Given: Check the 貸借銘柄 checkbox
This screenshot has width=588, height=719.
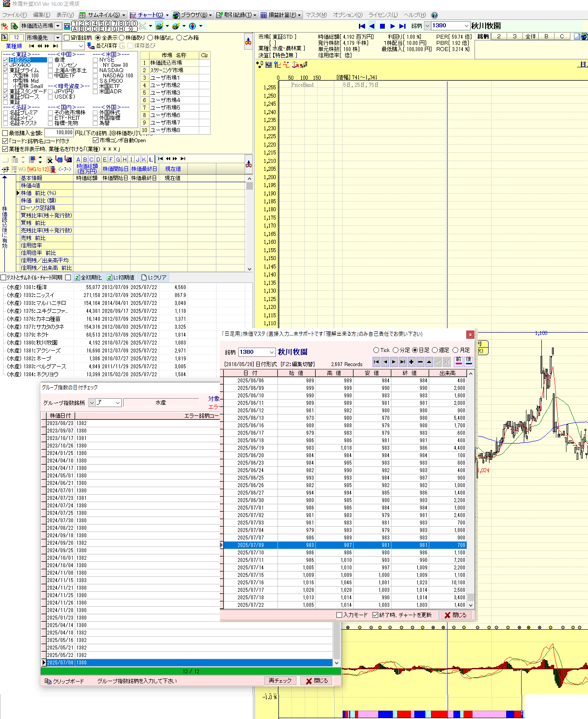Looking at the screenshot, I should 67,38.
